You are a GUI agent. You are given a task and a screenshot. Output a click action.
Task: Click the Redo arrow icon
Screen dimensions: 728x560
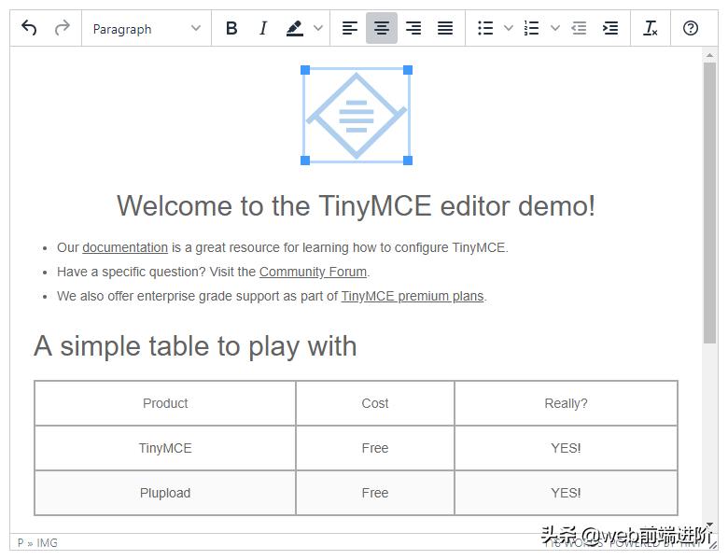[62, 28]
